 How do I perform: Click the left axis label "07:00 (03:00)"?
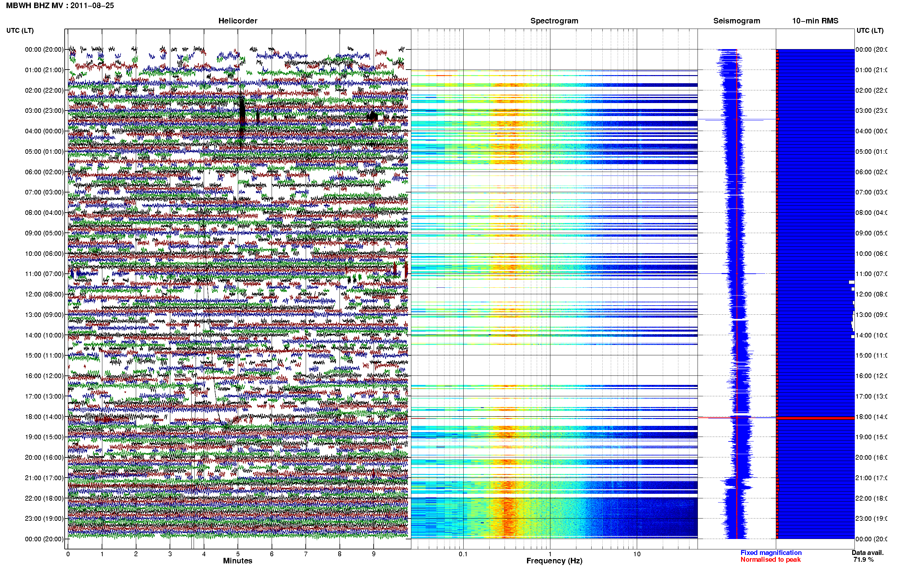click(x=44, y=192)
